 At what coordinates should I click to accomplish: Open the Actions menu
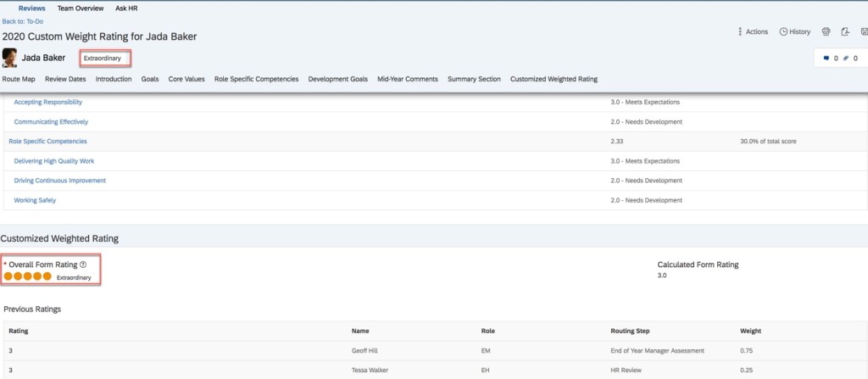pyautogui.click(x=752, y=31)
